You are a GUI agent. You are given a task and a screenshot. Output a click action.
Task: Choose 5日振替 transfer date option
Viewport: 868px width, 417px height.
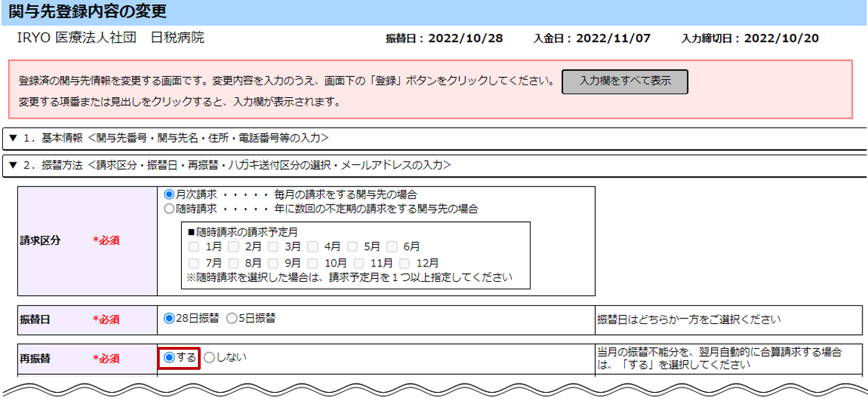tap(231, 318)
